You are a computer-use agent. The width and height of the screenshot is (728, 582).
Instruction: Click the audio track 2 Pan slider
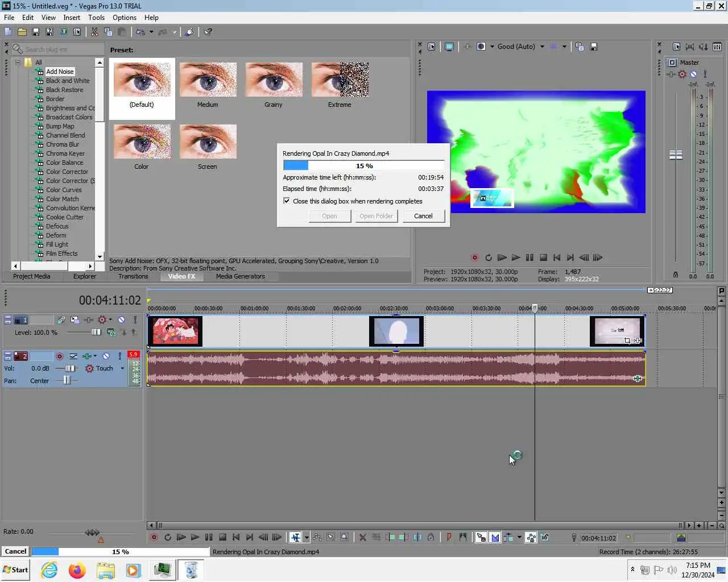click(67, 381)
